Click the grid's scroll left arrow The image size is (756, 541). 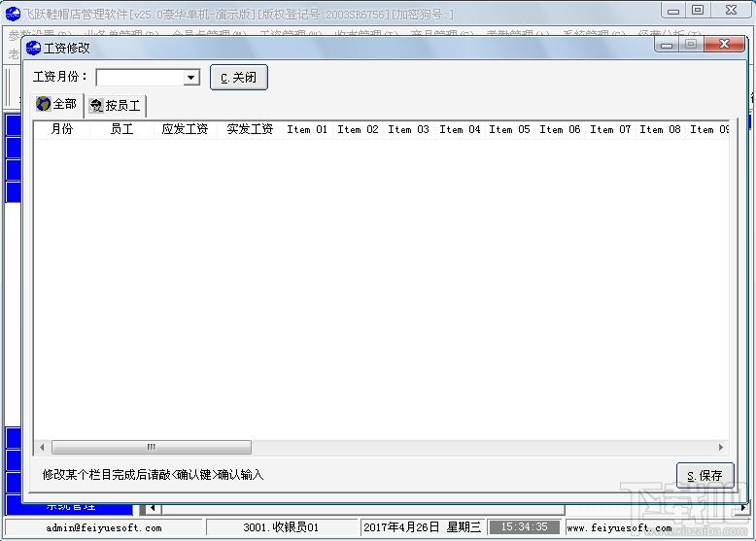[42, 447]
